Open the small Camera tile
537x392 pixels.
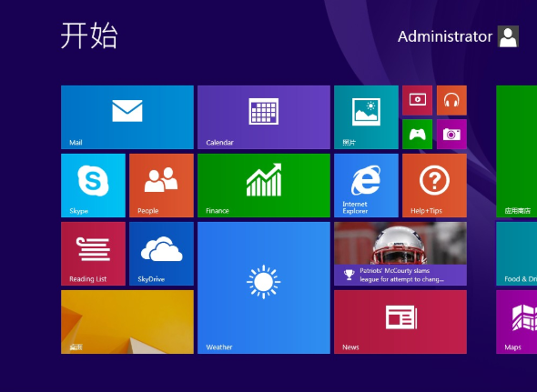pos(451,135)
